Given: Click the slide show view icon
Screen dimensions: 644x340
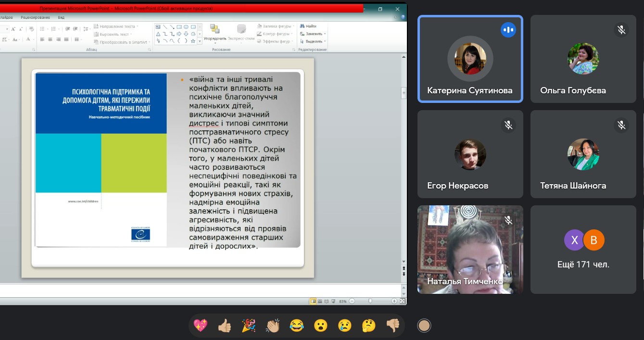Looking at the screenshot, I should click(x=333, y=301).
